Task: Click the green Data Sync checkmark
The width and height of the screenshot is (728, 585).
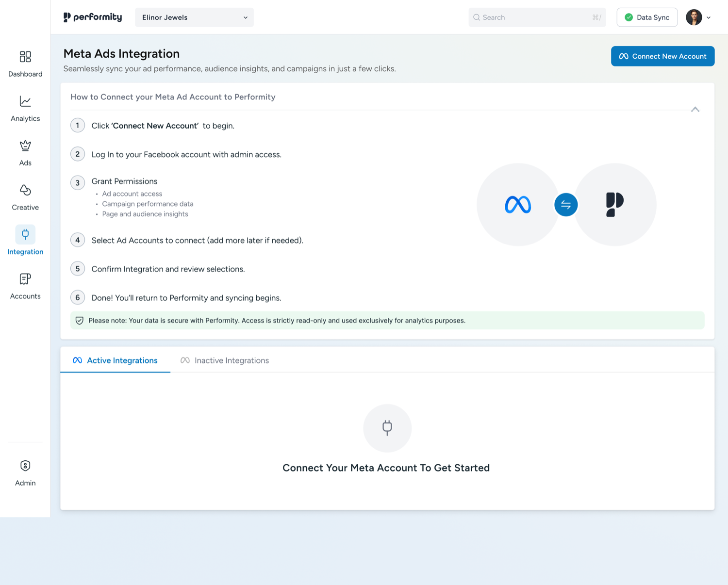Action: (x=629, y=17)
